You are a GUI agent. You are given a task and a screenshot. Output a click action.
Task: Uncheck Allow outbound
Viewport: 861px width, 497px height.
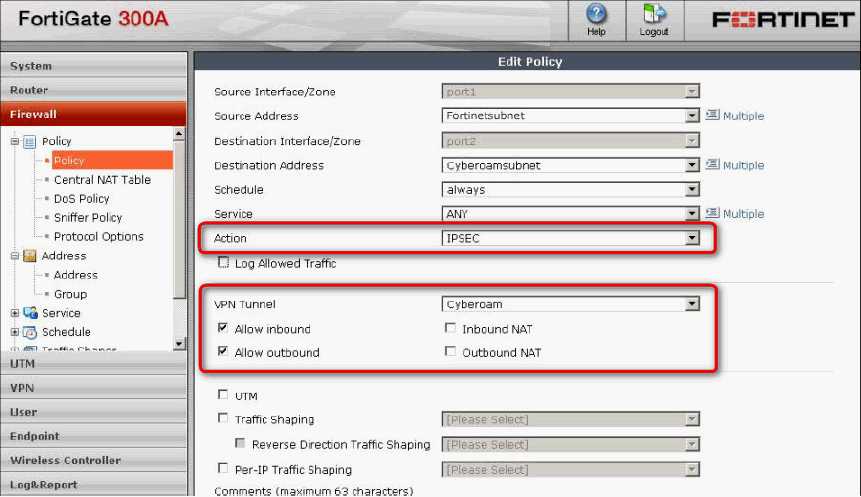222,351
